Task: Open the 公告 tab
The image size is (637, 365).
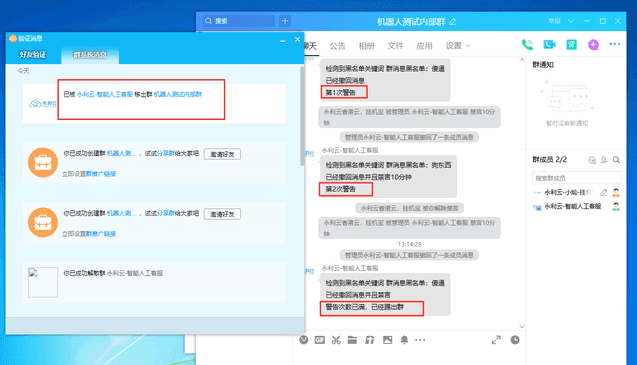Action: tap(337, 46)
